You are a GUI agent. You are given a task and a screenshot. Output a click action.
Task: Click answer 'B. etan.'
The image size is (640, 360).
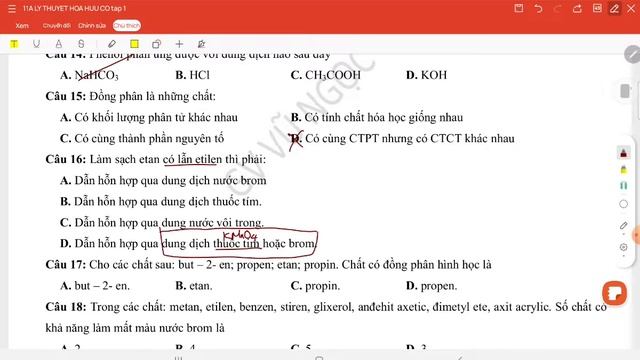(x=194, y=286)
